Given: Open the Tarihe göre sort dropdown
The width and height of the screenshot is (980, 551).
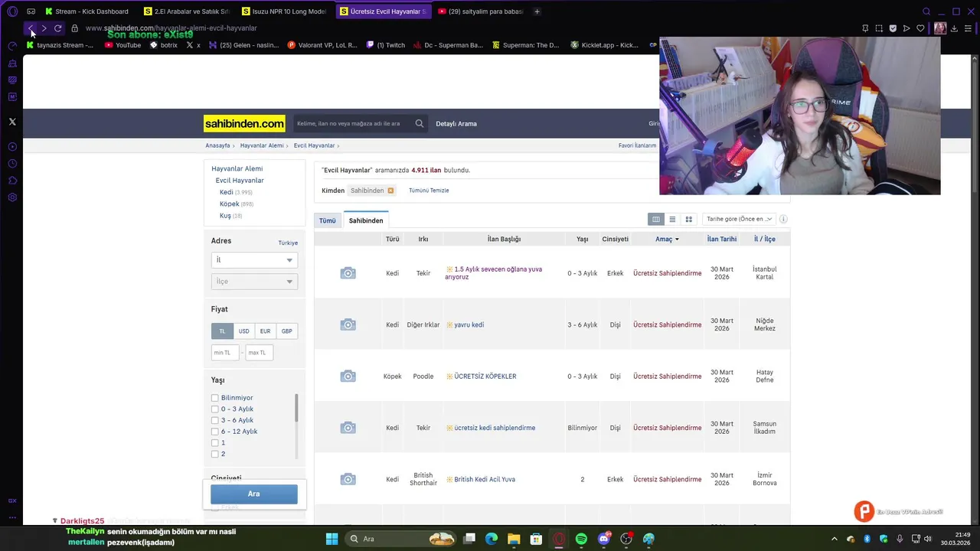Looking at the screenshot, I should pos(739,220).
